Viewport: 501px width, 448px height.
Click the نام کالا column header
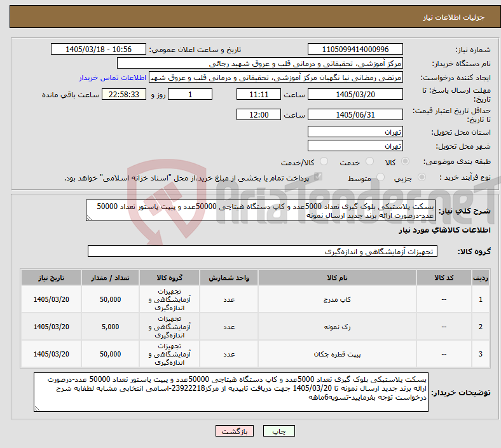tap(337, 278)
